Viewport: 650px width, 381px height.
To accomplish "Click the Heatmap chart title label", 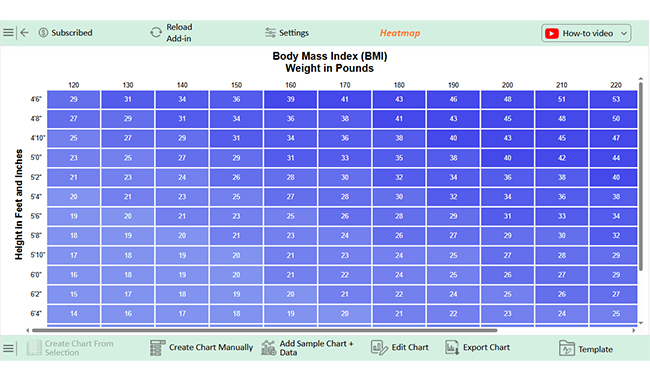I will click(400, 33).
